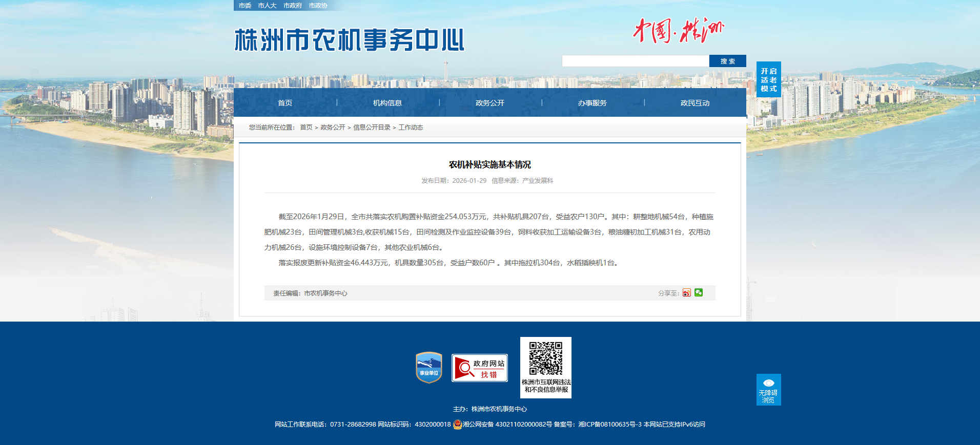Open 无障碍浏览 accessibility mode

pos(768,390)
